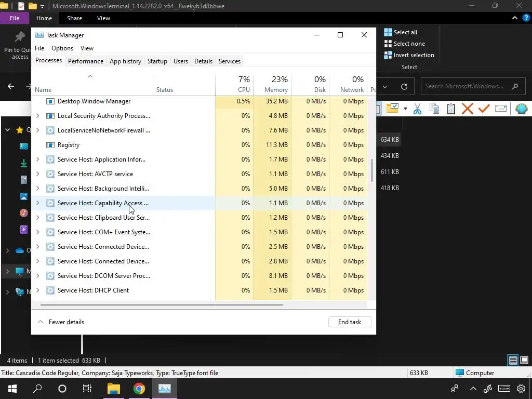
Task: Switch to the Performance tab
Action: [x=86, y=61]
